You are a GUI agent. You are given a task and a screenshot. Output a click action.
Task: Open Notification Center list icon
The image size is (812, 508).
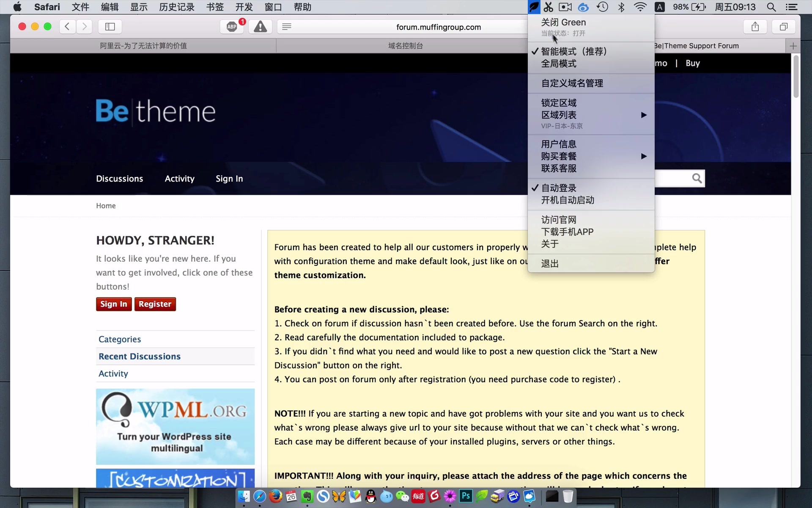tap(791, 7)
